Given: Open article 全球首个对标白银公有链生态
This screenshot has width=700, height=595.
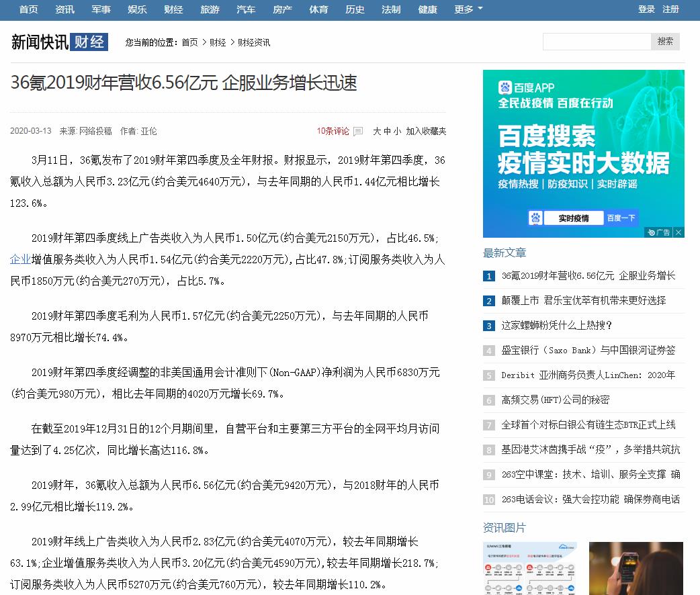Looking at the screenshot, I should coord(588,425).
